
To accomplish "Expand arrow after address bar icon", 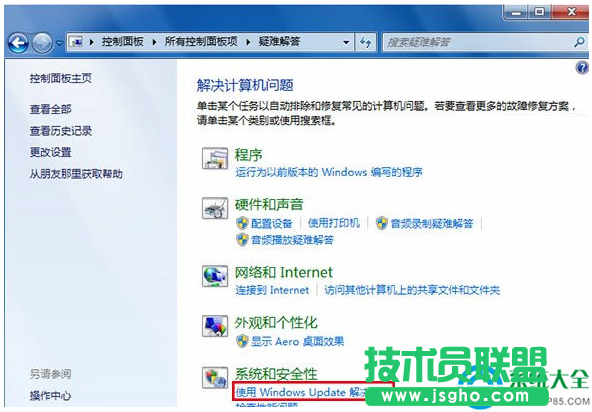I will tap(92, 42).
